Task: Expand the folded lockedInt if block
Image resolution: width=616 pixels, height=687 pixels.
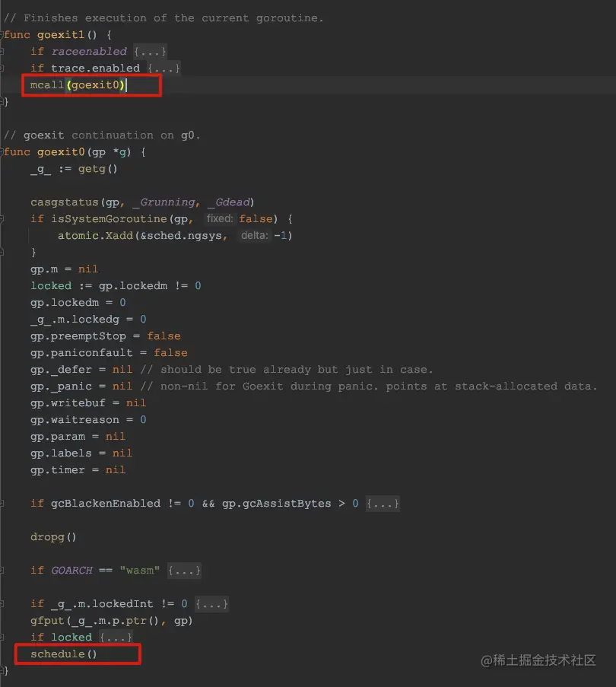Action: tap(211, 603)
